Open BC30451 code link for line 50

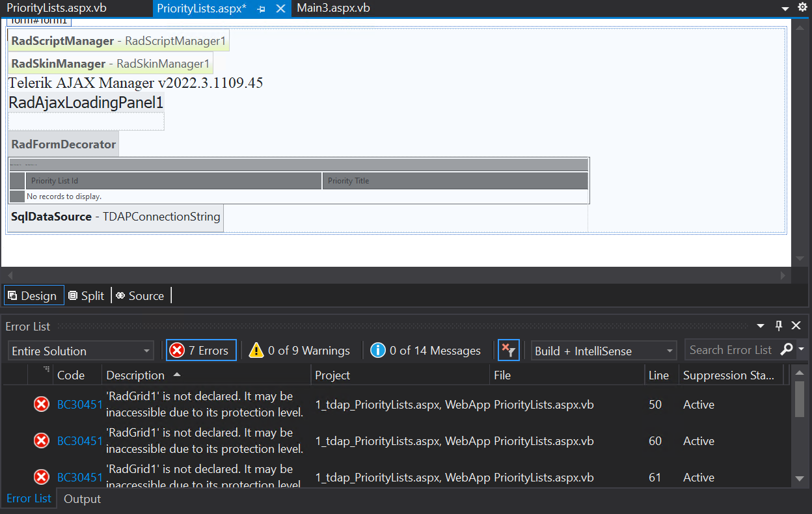click(x=80, y=405)
